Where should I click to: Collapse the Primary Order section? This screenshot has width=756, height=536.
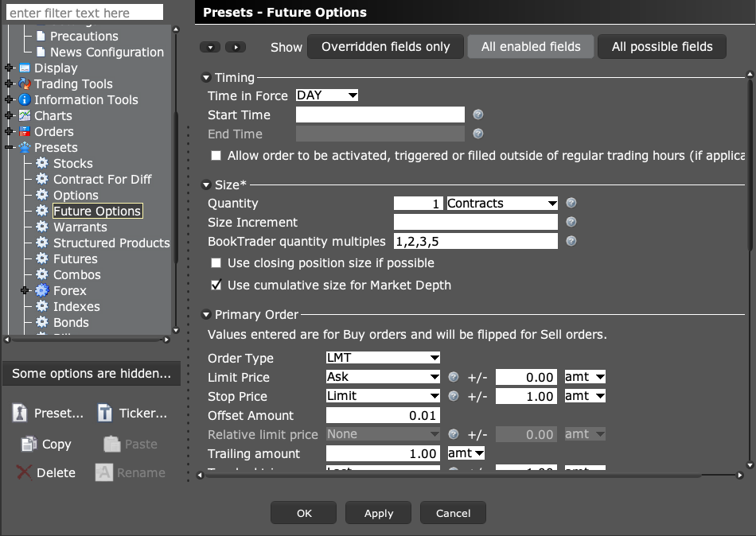pos(206,315)
